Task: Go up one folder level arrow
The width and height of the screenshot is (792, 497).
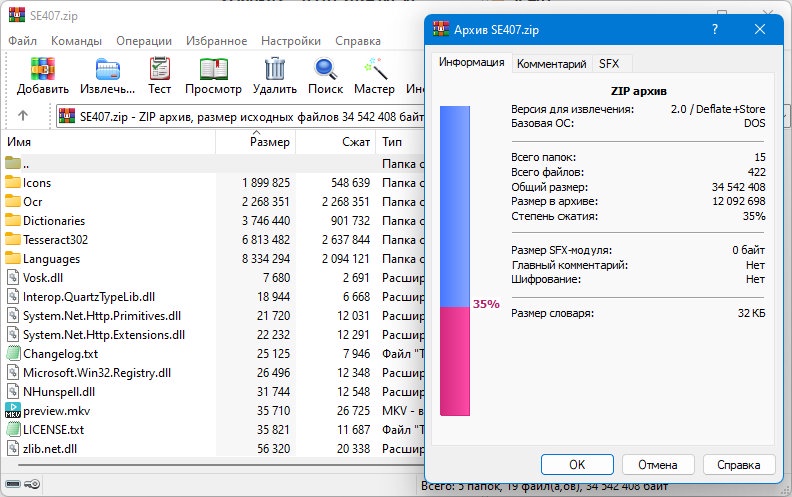Action: pyautogui.click(x=23, y=116)
